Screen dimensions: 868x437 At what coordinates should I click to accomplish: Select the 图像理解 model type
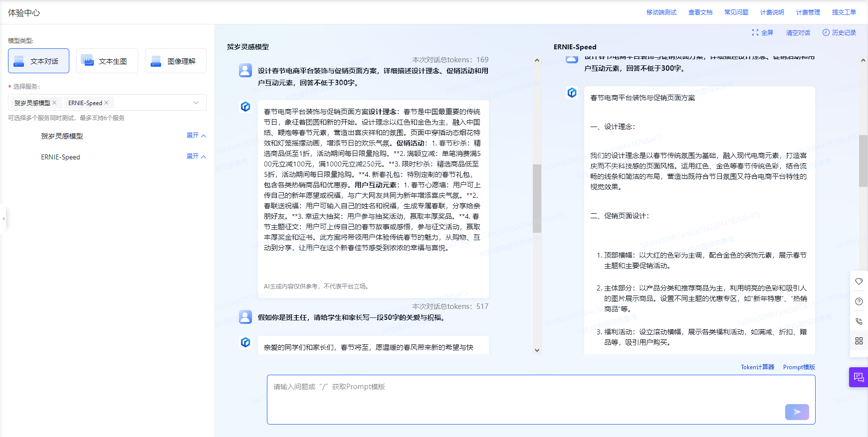pos(176,61)
